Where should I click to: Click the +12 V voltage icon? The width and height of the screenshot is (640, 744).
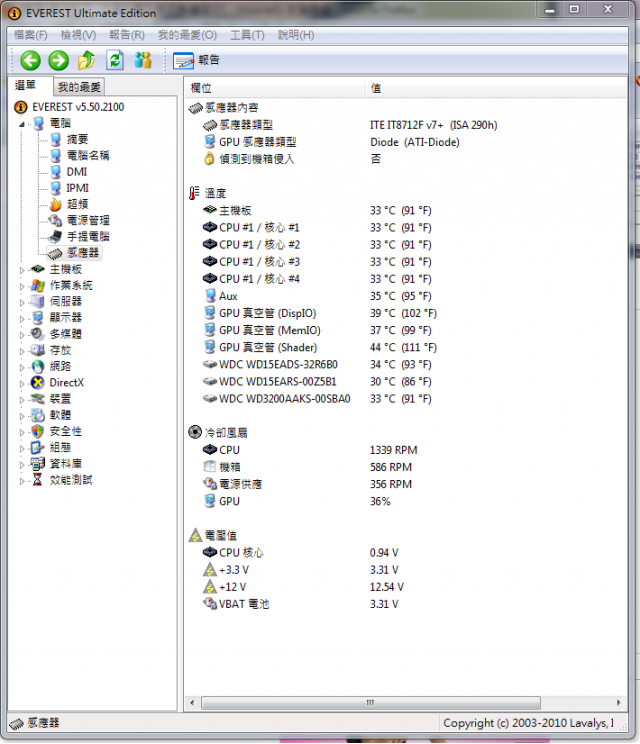coord(210,587)
